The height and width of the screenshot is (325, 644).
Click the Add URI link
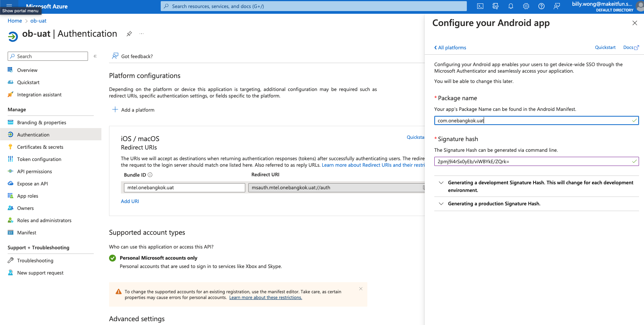[x=130, y=201]
